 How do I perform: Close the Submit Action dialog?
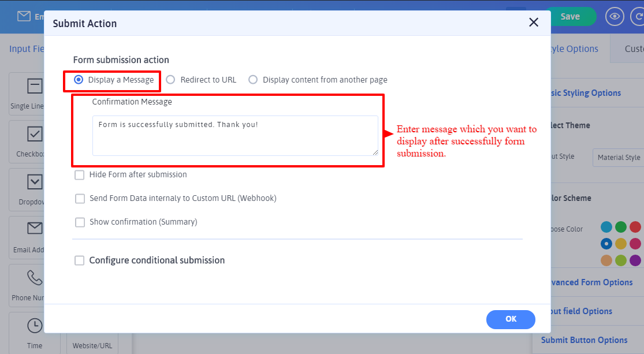534,23
